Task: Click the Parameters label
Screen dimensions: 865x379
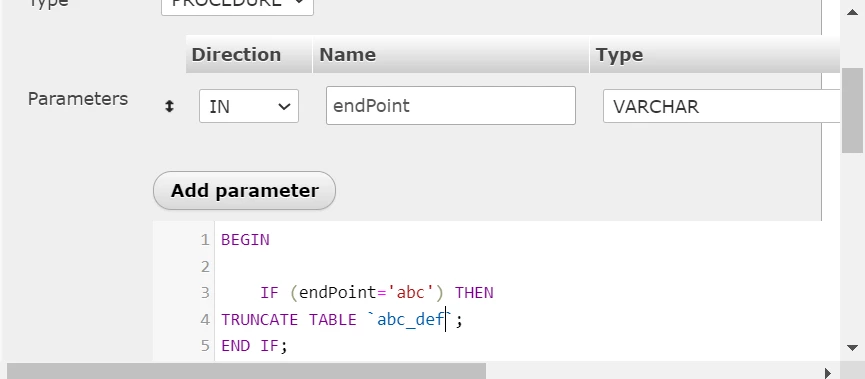Action: click(x=78, y=99)
